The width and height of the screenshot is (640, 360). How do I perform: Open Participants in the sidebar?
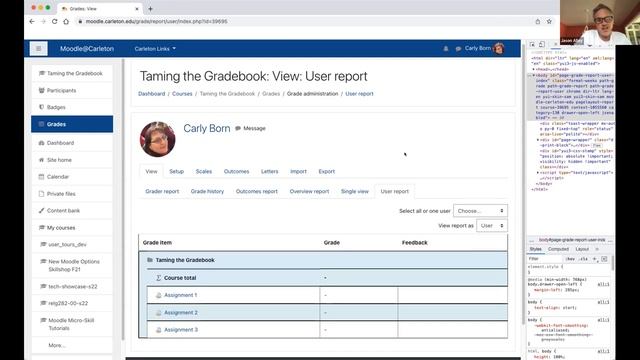tap(72, 91)
